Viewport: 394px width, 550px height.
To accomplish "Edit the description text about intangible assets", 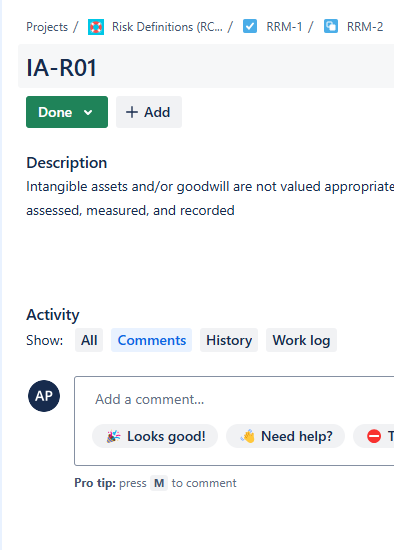I will pyautogui.click(x=210, y=199).
